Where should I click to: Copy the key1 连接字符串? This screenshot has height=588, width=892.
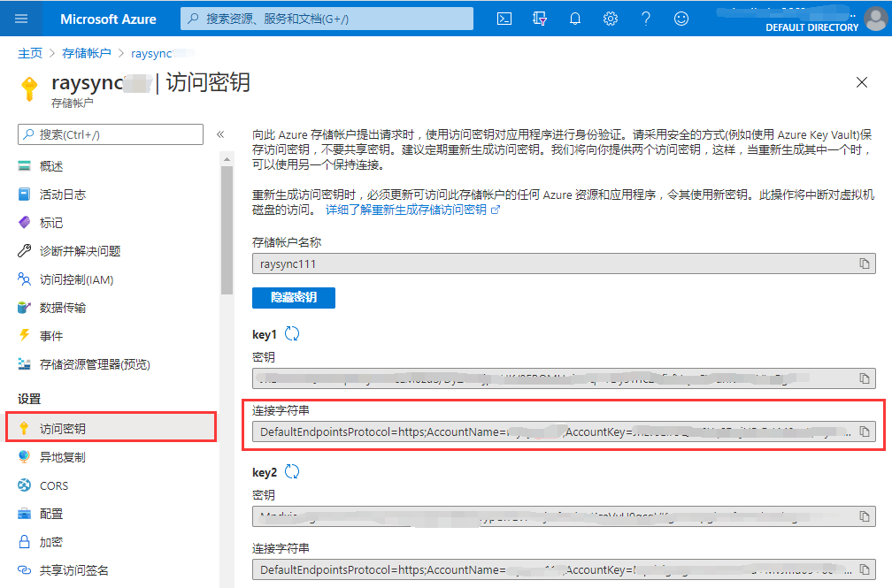[x=864, y=431]
